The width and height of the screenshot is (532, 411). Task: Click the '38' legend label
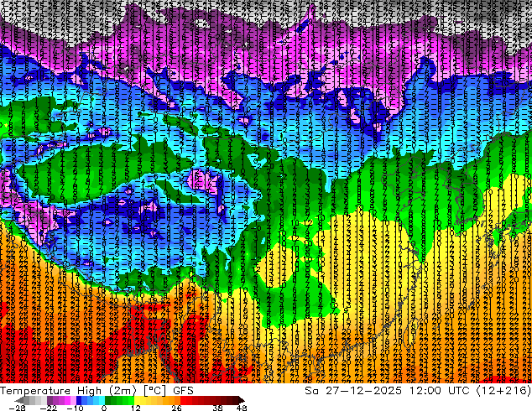[x=218, y=408]
